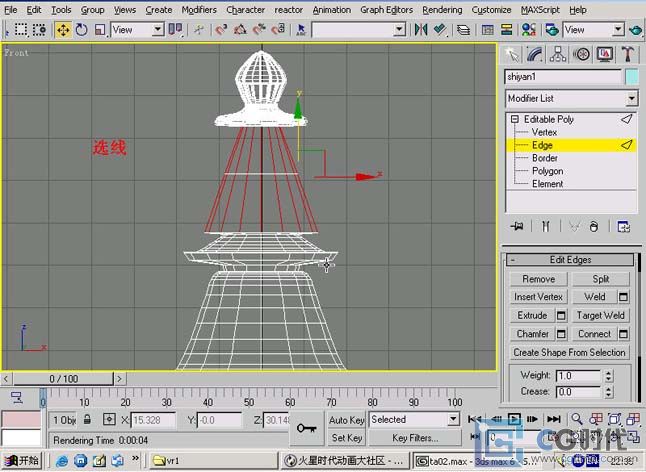
Task: Click the object color swatch
Action: (x=632, y=77)
